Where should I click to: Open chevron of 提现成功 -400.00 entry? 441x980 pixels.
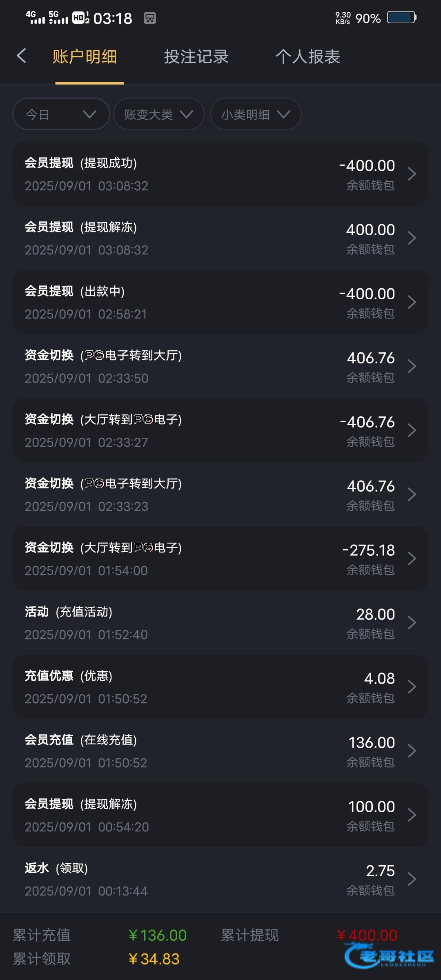(412, 174)
